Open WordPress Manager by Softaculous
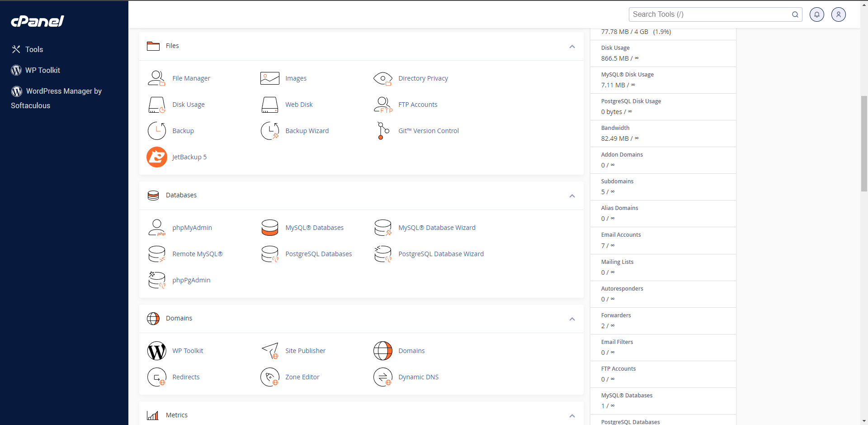Viewport: 868px width, 425px height. (56, 98)
